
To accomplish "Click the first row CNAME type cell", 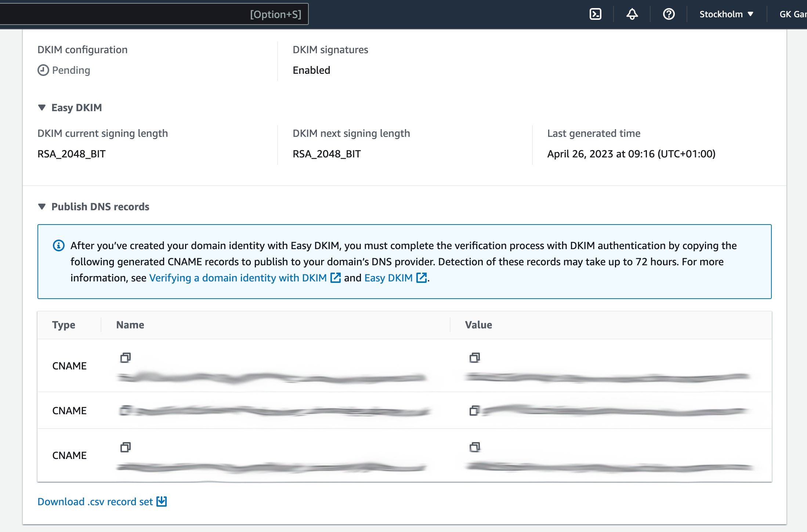I will [69, 366].
